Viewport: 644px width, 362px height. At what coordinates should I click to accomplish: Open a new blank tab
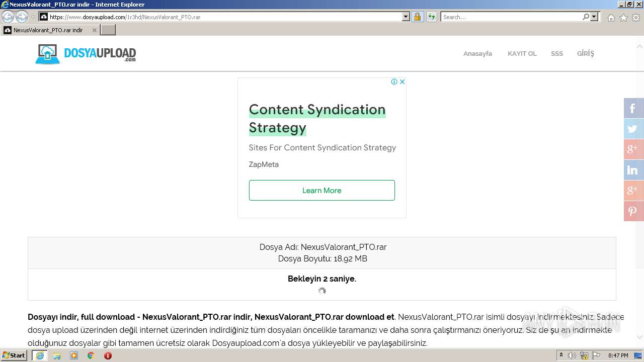point(108,30)
